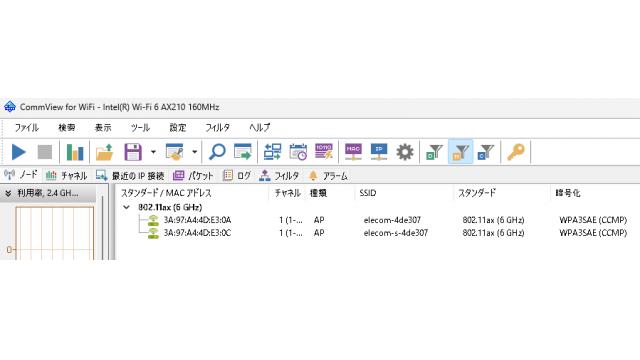Sort by 種類 column header
This screenshot has height=360, width=640.
point(318,193)
